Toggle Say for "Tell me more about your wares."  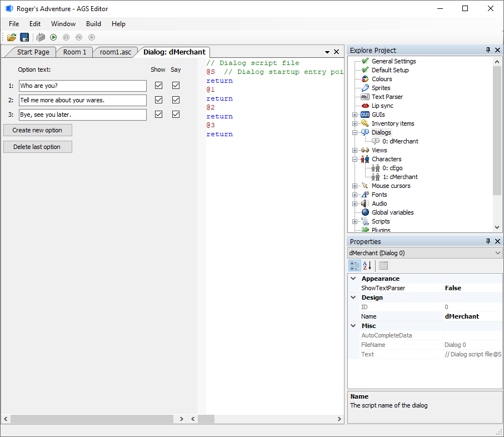(176, 100)
